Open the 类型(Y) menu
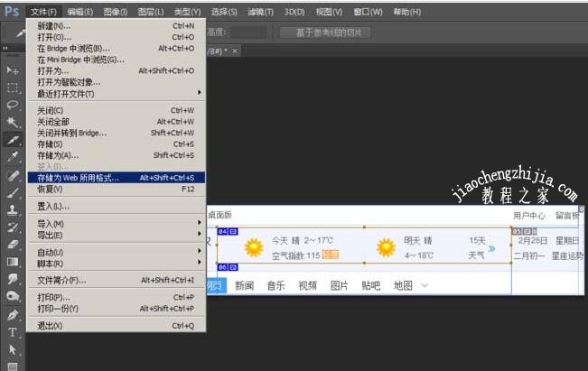 [187, 12]
